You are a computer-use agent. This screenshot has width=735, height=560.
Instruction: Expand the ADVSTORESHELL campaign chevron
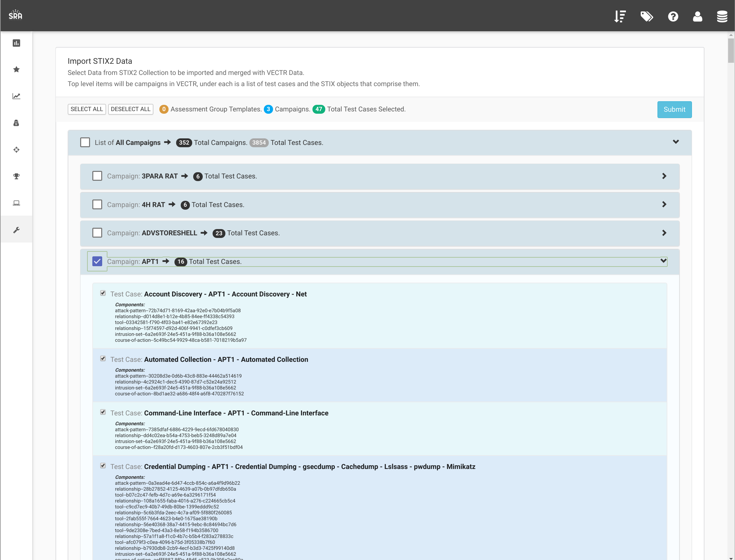(x=664, y=233)
